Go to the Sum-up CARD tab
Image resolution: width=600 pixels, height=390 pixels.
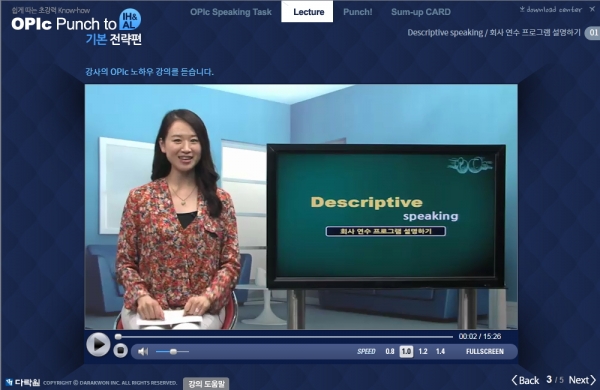[421, 12]
